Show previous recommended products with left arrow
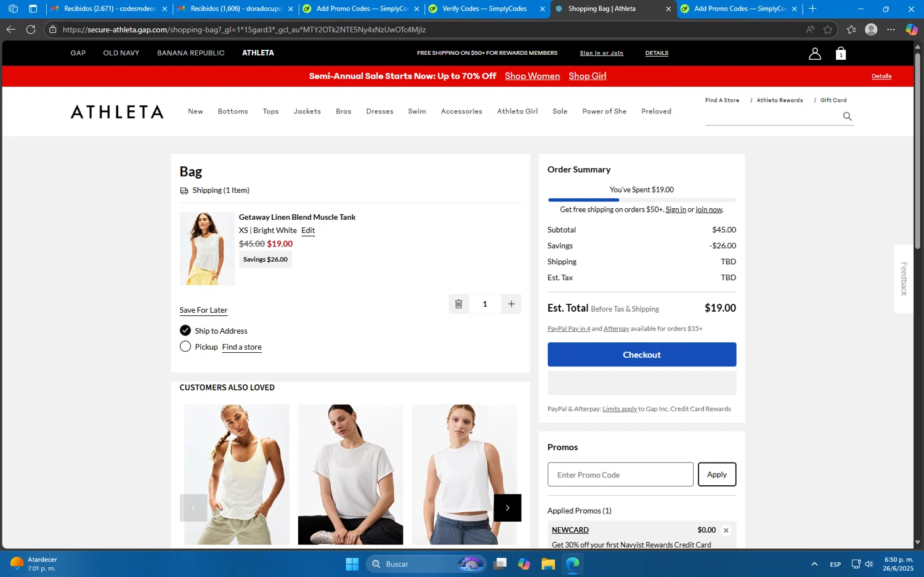 (193, 508)
